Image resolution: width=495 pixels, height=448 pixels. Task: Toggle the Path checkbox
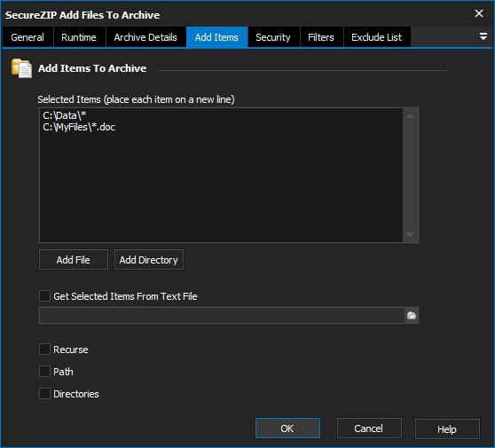pos(44,372)
